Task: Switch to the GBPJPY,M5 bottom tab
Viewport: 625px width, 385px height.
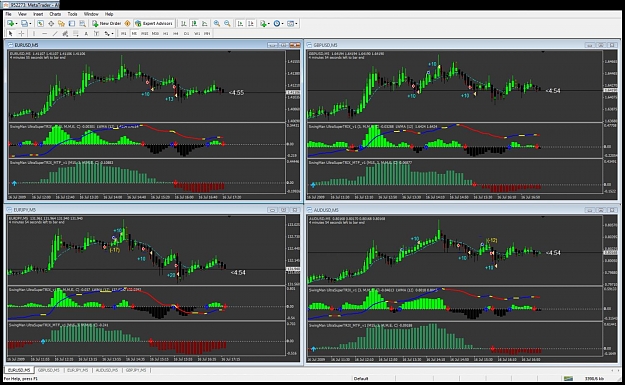Action: click(x=136, y=370)
